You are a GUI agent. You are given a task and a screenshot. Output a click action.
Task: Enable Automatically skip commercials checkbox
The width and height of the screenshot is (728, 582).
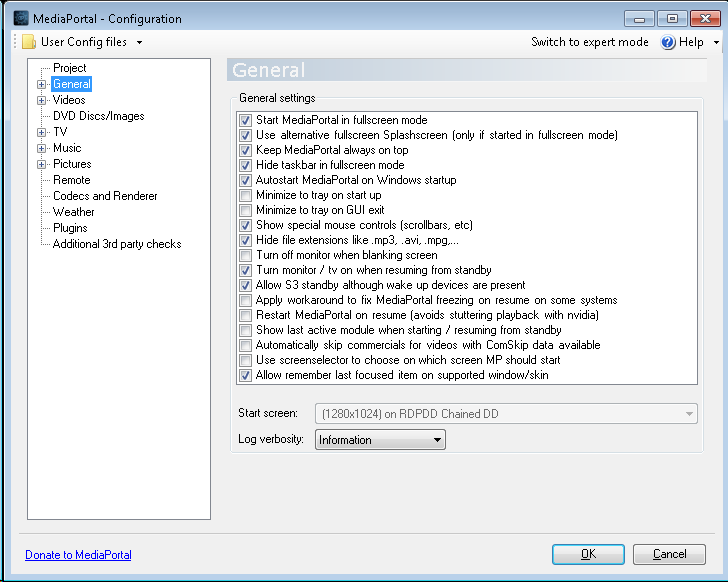pos(245,346)
